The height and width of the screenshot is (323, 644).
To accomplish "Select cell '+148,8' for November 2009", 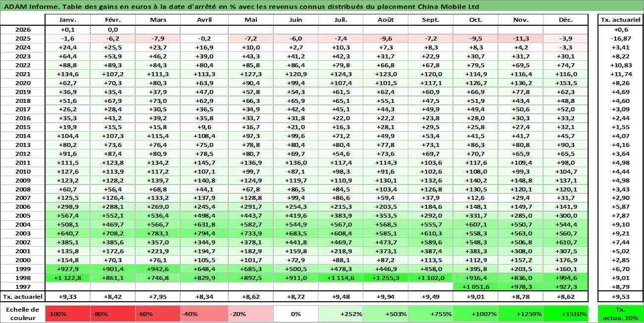I will pos(521,180).
